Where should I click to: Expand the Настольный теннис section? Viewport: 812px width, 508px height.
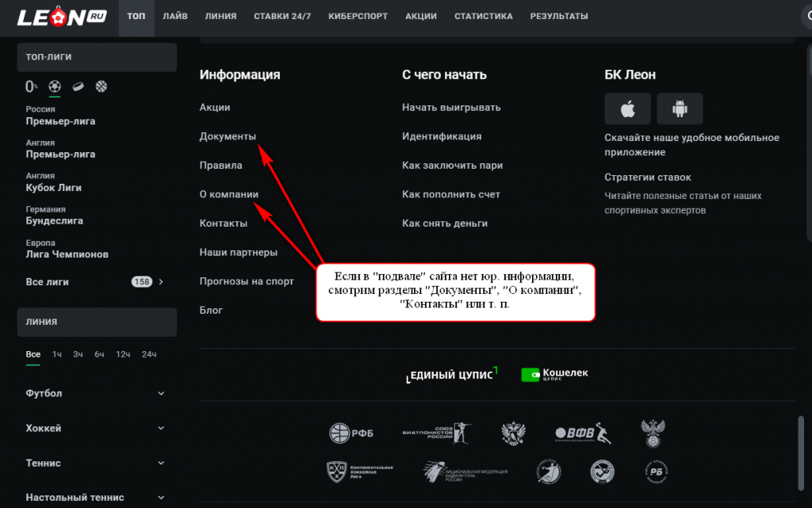point(96,497)
